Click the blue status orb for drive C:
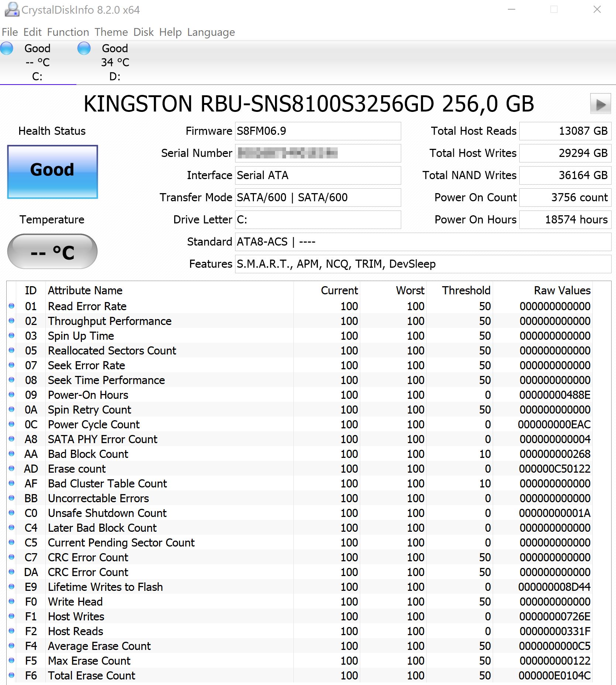This screenshot has width=616, height=685. click(6, 48)
